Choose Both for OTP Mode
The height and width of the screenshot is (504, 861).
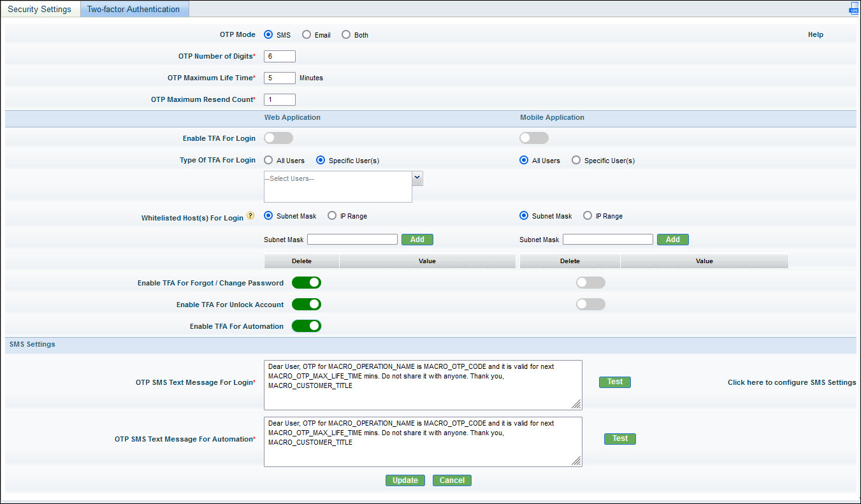(x=346, y=35)
